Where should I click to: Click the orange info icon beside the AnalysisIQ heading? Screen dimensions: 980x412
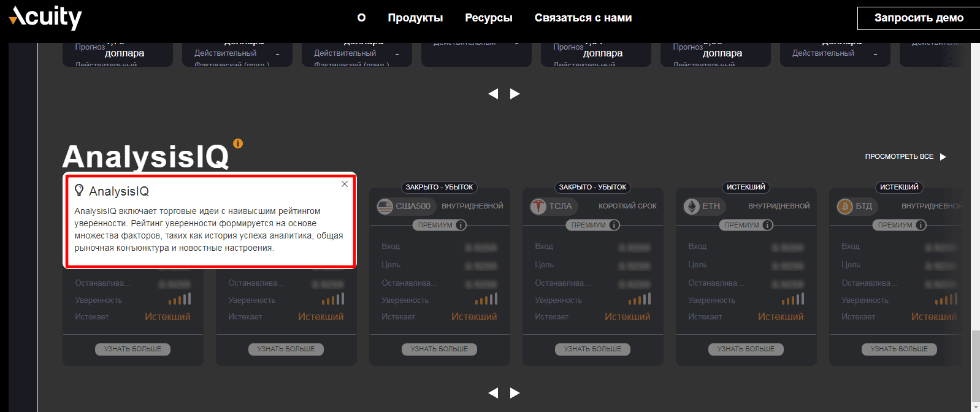pyautogui.click(x=238, y=143)
